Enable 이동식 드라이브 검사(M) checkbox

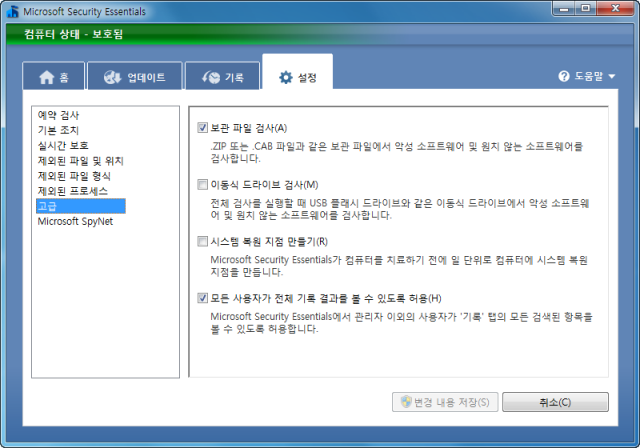(x=202, y=185)
